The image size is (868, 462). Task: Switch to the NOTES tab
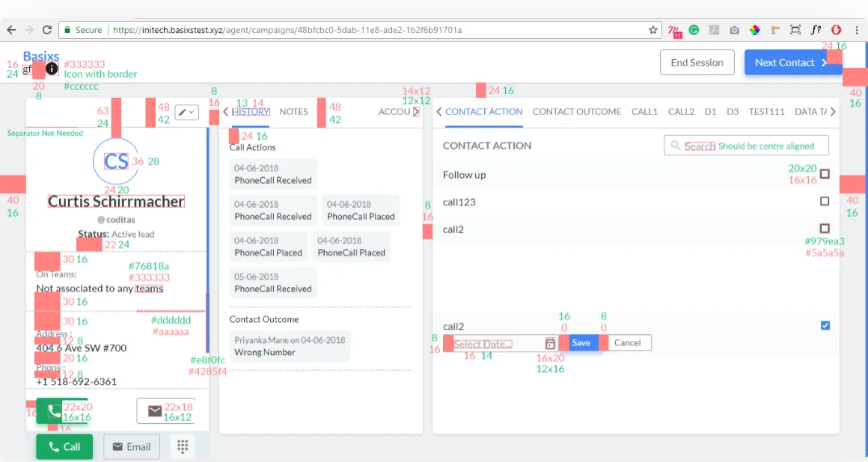coord(293,112)
